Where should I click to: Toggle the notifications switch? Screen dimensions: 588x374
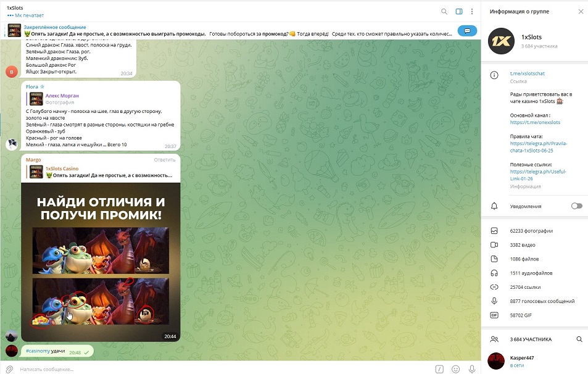click(x=576, y=206)
